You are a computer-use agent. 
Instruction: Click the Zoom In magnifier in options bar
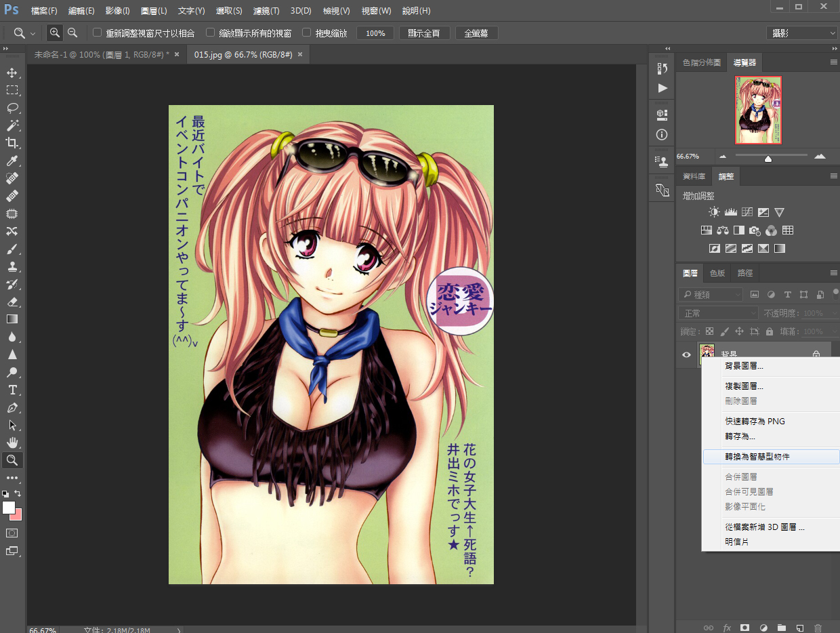point(55,33)
